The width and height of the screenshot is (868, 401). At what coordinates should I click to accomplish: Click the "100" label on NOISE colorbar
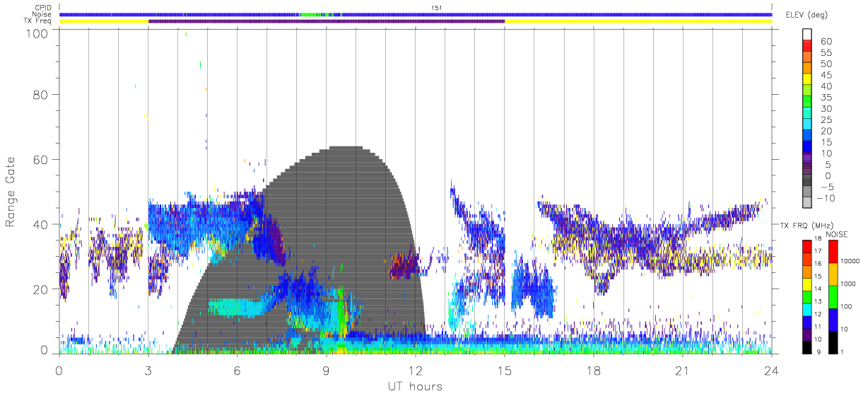(x=848, y=307)
